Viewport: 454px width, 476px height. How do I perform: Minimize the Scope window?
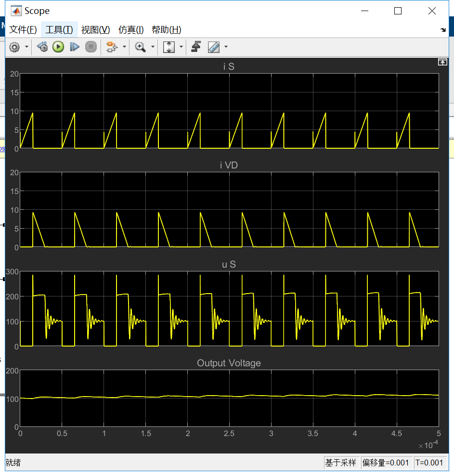click(x=365, y=11)
